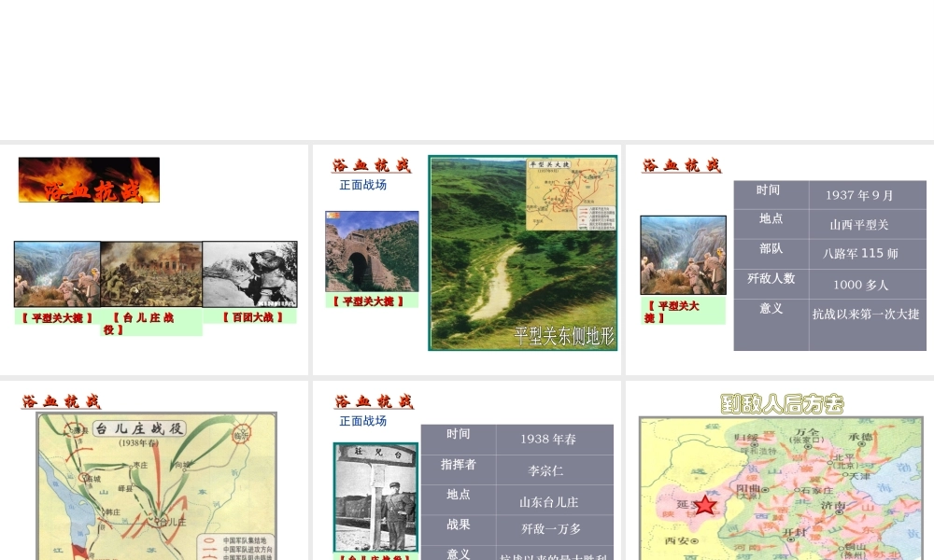This screenshot has width=934, height=560.
Task: Select the 台儿庄战役 burning city painting
Action: pyautogui.click(x=151, y=273)
